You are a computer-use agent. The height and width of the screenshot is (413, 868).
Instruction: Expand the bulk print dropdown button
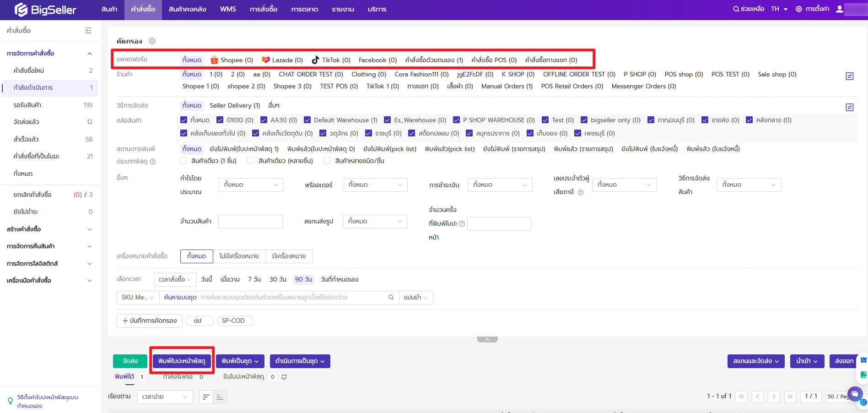(x=240, y=361)
